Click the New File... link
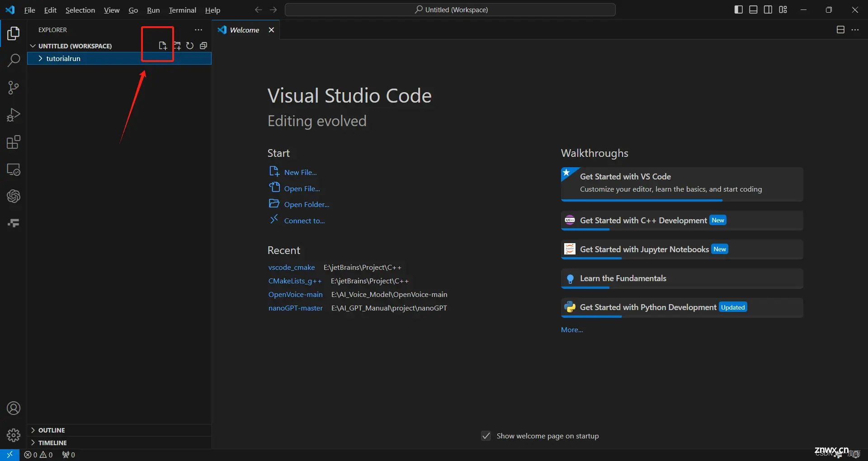The height and width of the screenshot is (461, 868). click(x=300, y=172)
